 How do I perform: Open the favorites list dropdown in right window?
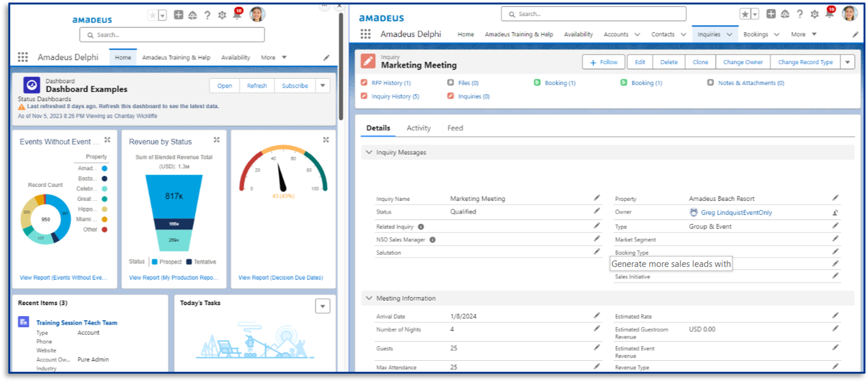[x=755, y=14]
